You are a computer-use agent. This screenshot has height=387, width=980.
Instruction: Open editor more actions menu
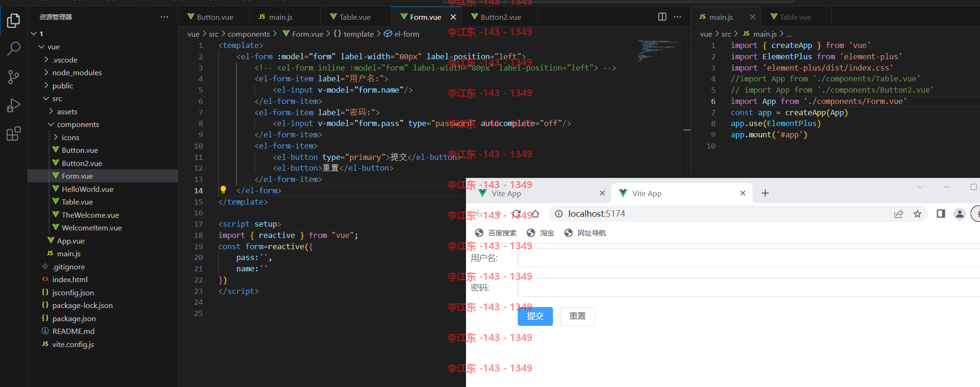(677, 17)
